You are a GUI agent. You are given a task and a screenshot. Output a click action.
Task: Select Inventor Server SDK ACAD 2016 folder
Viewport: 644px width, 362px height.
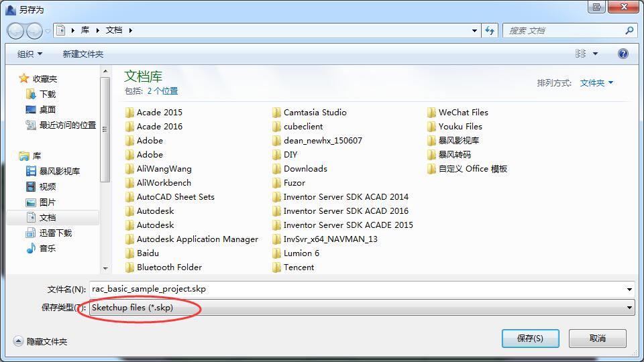341,211
